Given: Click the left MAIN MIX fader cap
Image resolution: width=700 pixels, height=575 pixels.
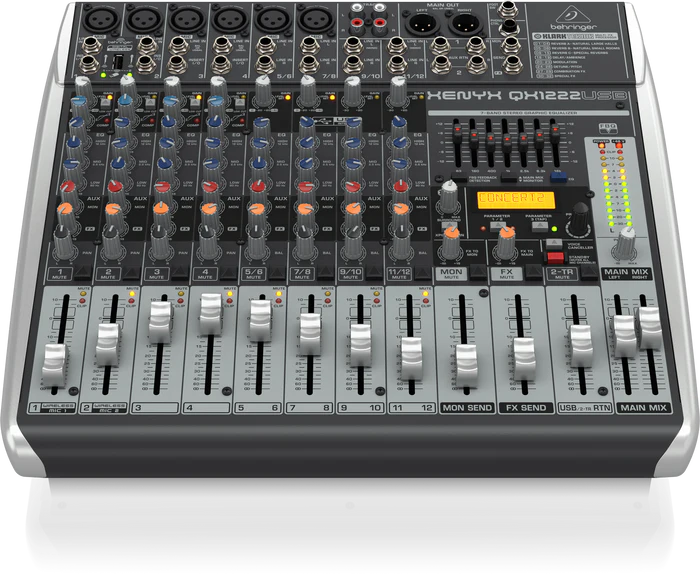Looking at the screenshot, I should pyautogui.click(x=625, y=335).
